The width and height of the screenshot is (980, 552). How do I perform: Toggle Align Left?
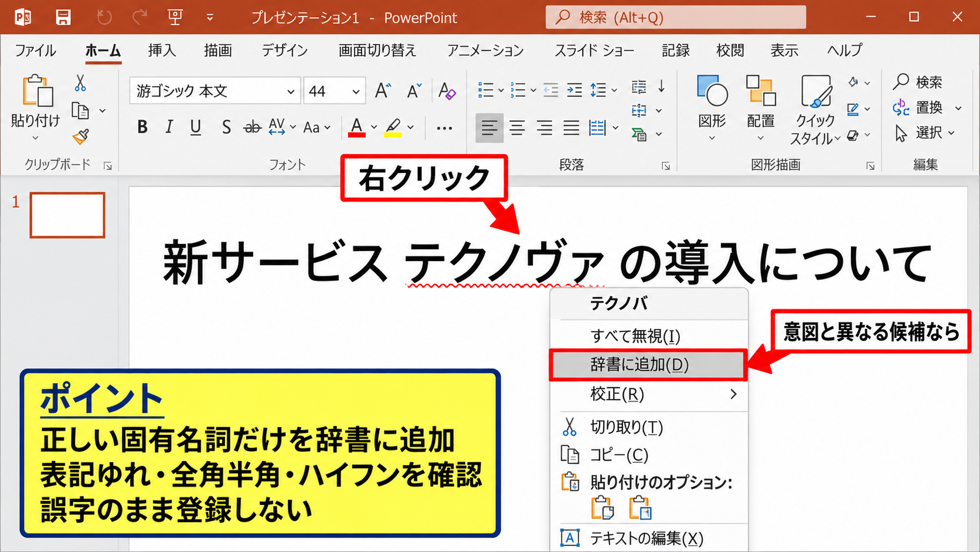pos(489,127)
